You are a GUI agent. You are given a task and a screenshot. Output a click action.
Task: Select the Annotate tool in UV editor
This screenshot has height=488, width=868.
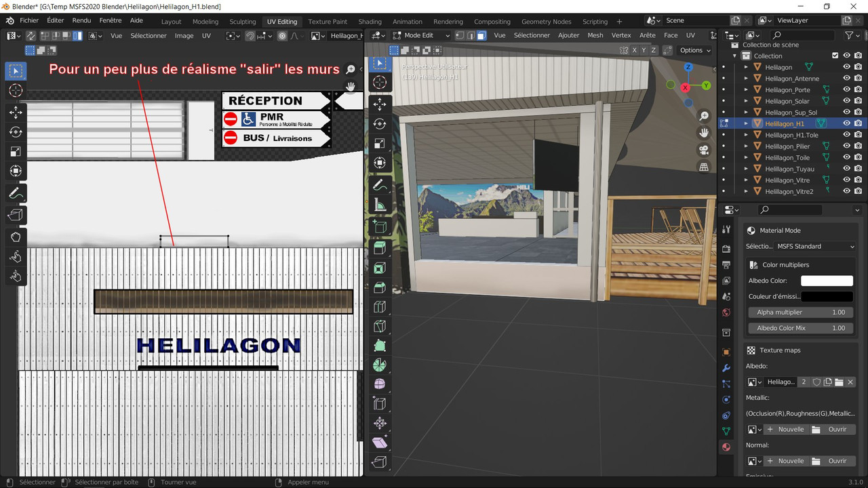[x=16, y=193]
